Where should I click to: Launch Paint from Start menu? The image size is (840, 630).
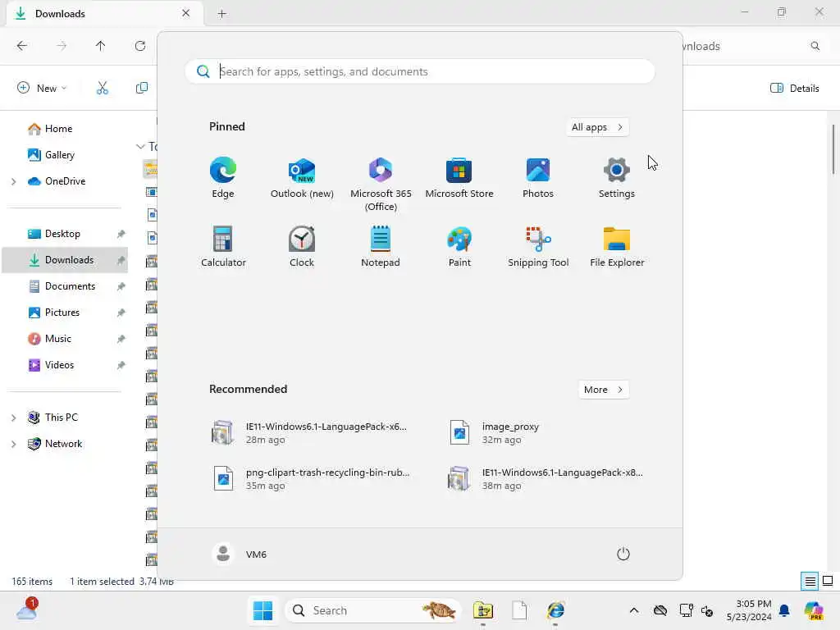coord(459,246)
